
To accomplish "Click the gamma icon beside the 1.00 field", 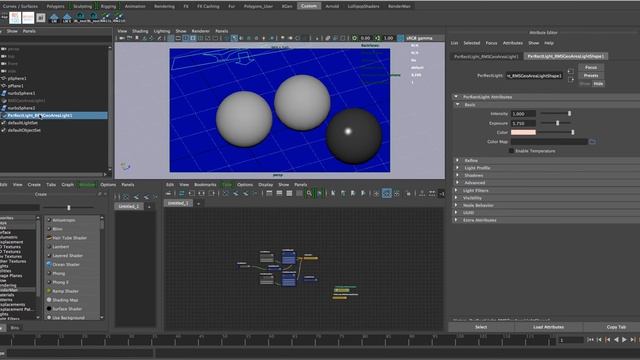I will [378, 38].
